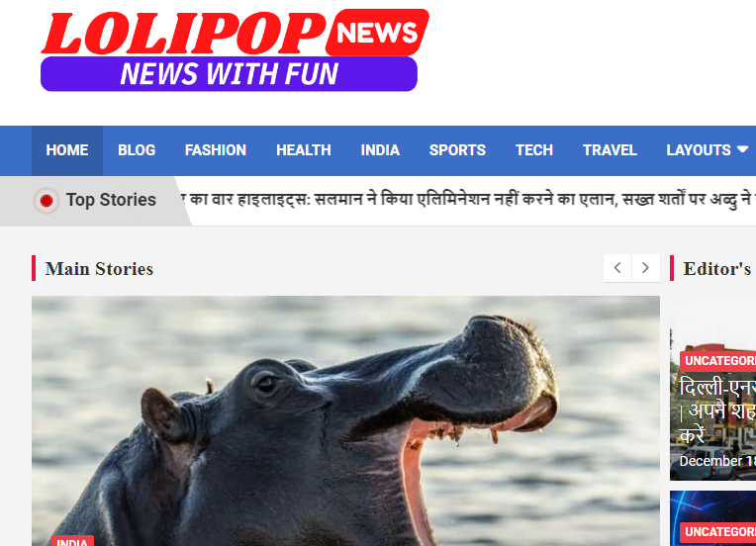Viewport: 756px width, 546px height.
Task: Open the Health section
Action: tap(304, 150)
